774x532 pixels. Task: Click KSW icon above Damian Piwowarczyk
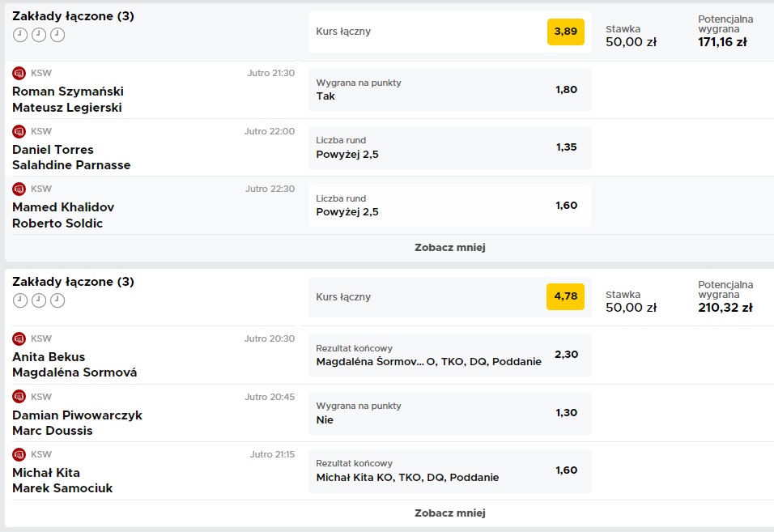19,397
